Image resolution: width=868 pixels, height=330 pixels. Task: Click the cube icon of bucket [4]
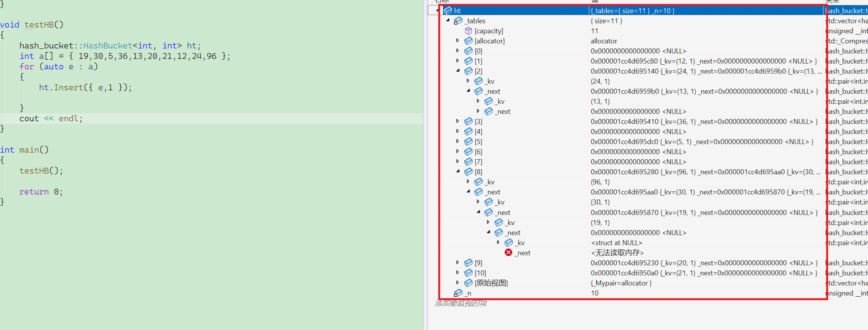pos(468,131)
